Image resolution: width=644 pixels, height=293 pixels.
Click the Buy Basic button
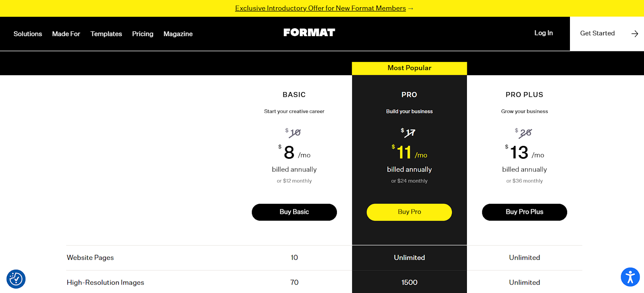294,212
